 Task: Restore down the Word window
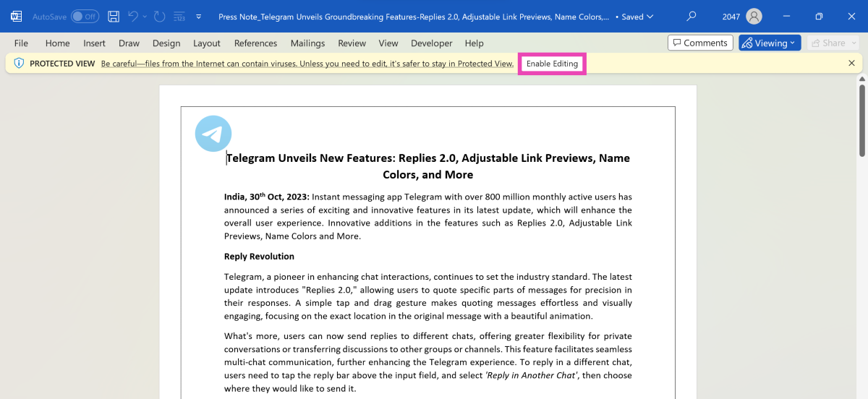(819, 16)
